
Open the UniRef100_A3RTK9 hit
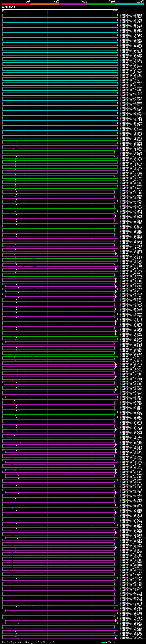tap(131, 145)
